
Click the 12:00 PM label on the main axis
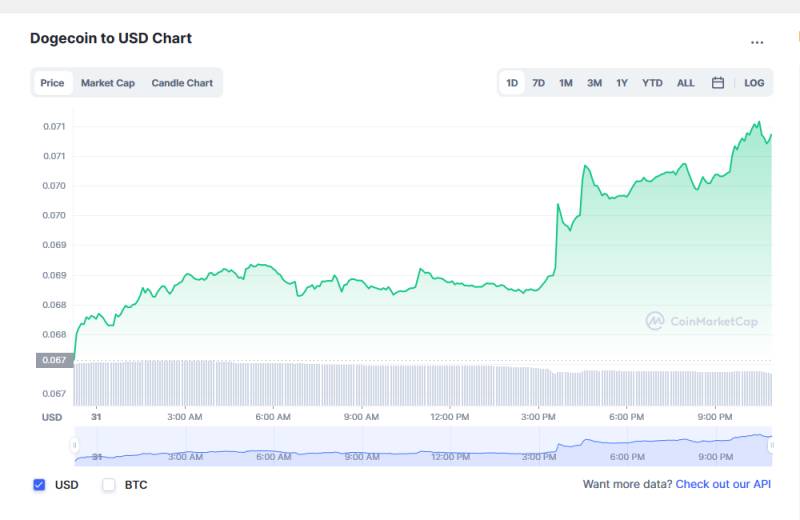point(449,417)
